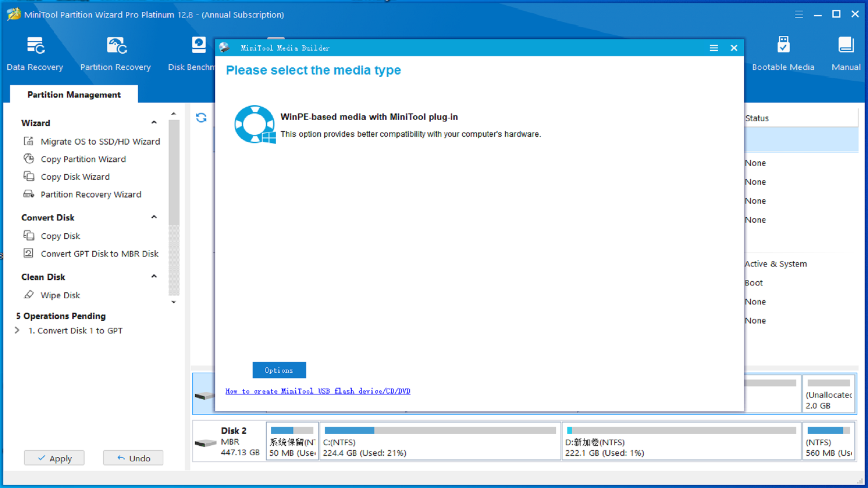Collapse the Wizard section

pyautogui.click(x=154, y=122)
